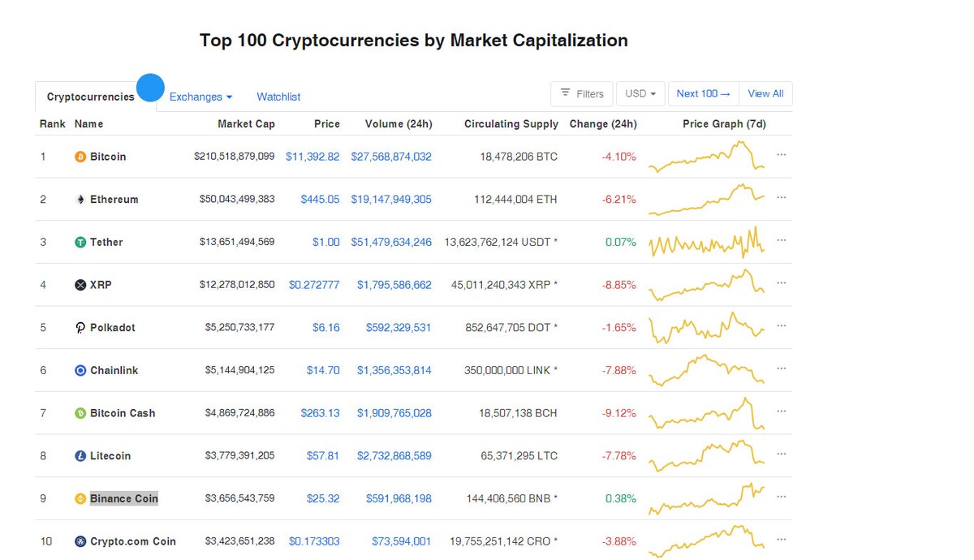The height and width of the screenshot is (560, 974).
Task: Sort by the Change (24h) column
Action: (603, 123)
